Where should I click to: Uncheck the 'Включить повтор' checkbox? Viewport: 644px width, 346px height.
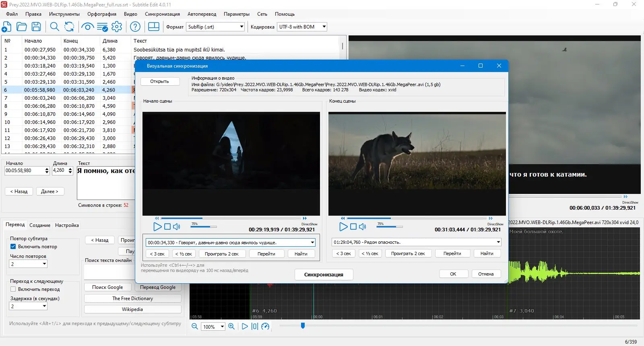(x=13, y=247)
